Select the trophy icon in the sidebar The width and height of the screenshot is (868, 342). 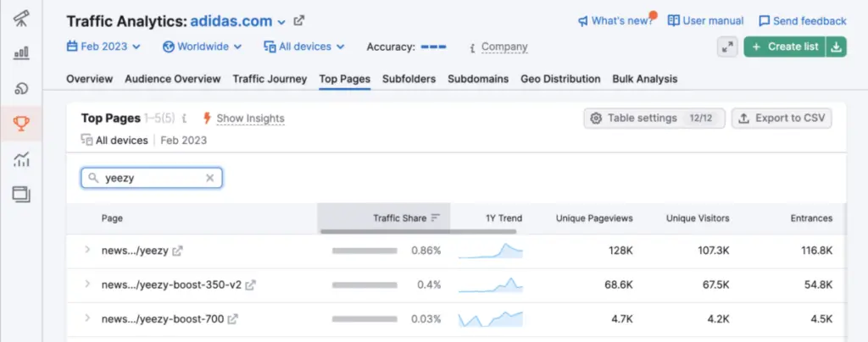tap(21, 124)
